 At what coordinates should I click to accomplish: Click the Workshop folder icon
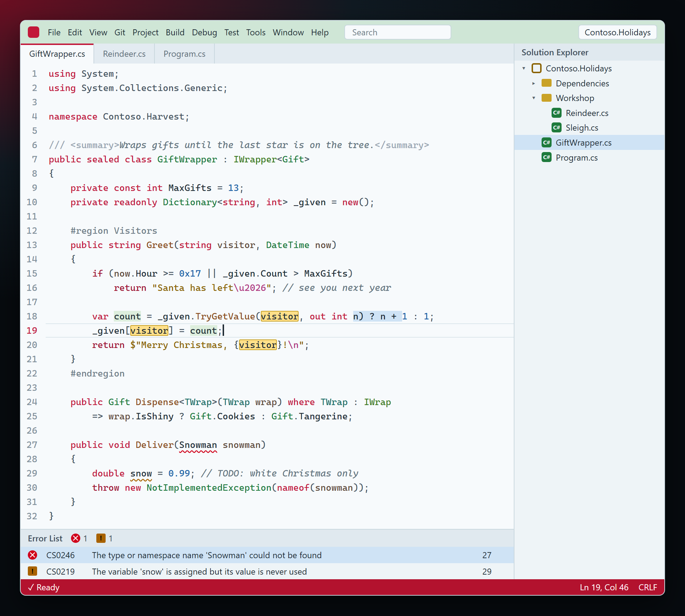pos(547,98)
